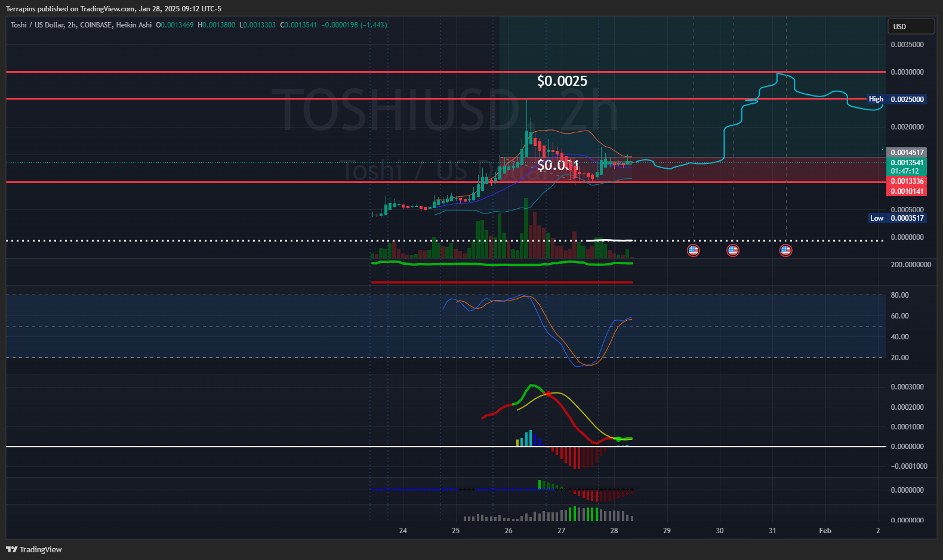Click date 27 on the time axis
Viewport: 943px width, 560px height.
coord(562,531)
